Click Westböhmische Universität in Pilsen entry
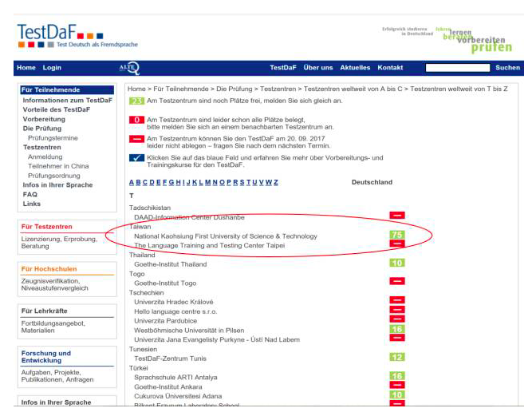532x420 pixels. pos(189,331)
